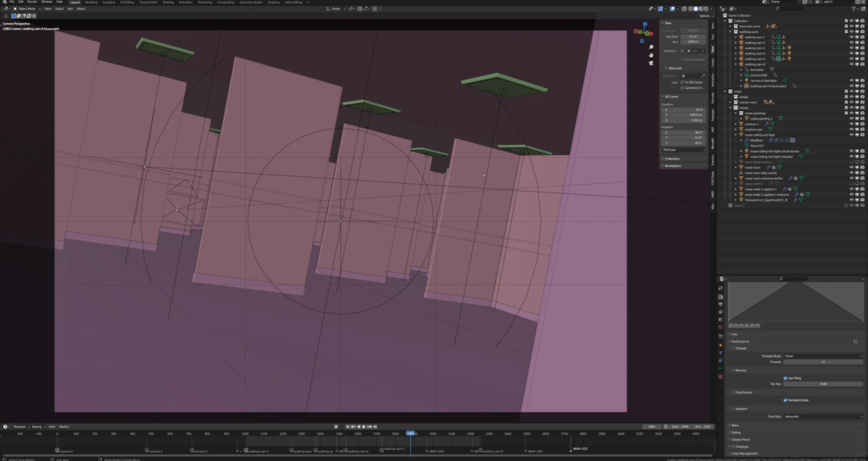Click the zoom magnifier icon in viewport

pyautogui.click(x=651, y=47)
